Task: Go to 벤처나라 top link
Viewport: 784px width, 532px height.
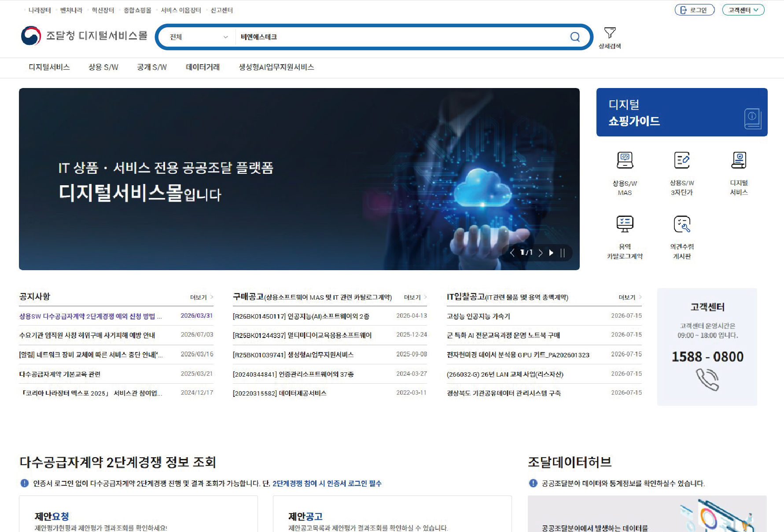Action: pyautogui.click(x=71, y=10)
